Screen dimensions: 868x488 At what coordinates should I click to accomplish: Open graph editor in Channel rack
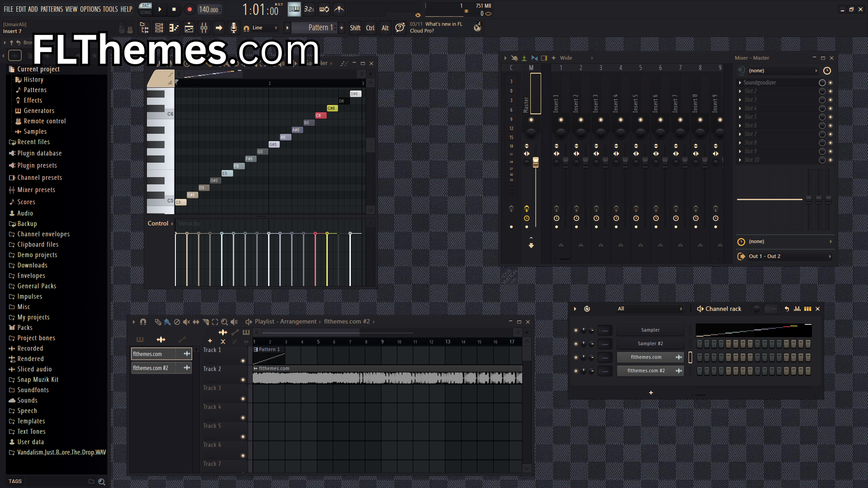click(797, 309)
